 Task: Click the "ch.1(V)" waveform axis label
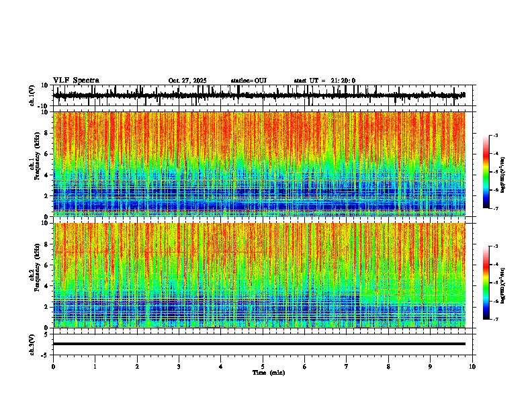pyautogui.click(x=32, y=95)
